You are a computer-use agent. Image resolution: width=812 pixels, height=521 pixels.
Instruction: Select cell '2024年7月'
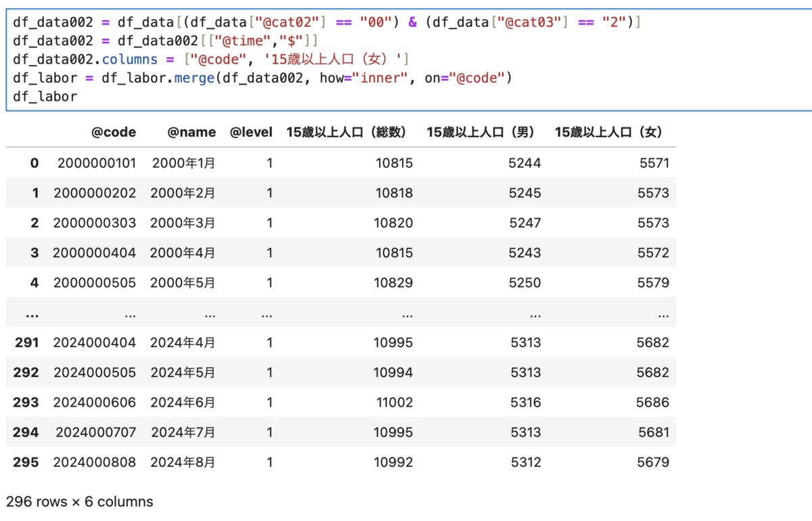[x=184, y=432]
